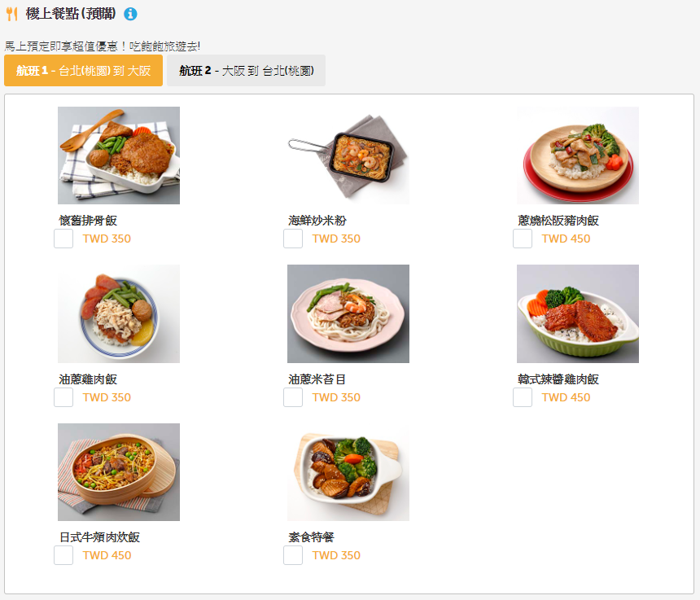Open the 油蔥米苔目 noodle plate image

[348, 313]
